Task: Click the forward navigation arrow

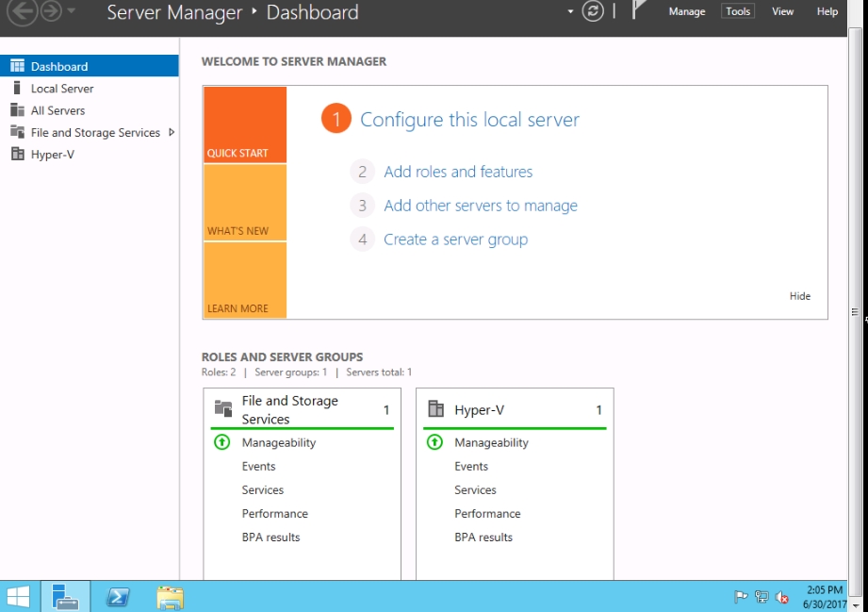Action: click(52, 11)
